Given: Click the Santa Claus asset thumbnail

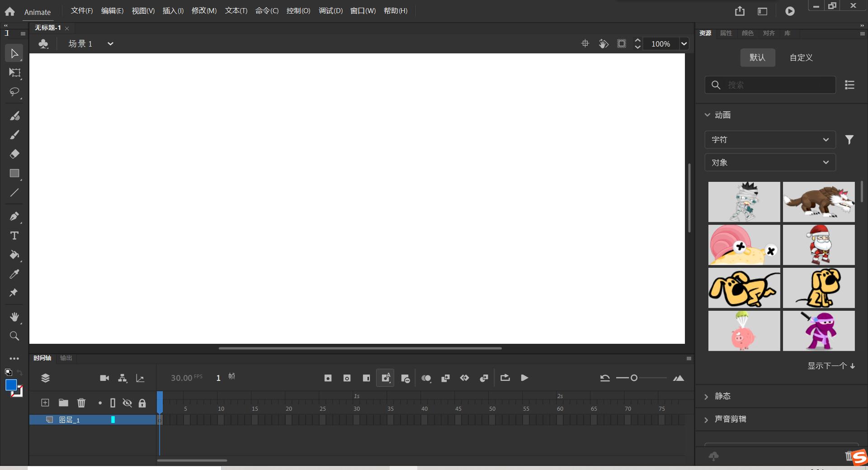Looking at the screenshot, I should coord(818,245).
